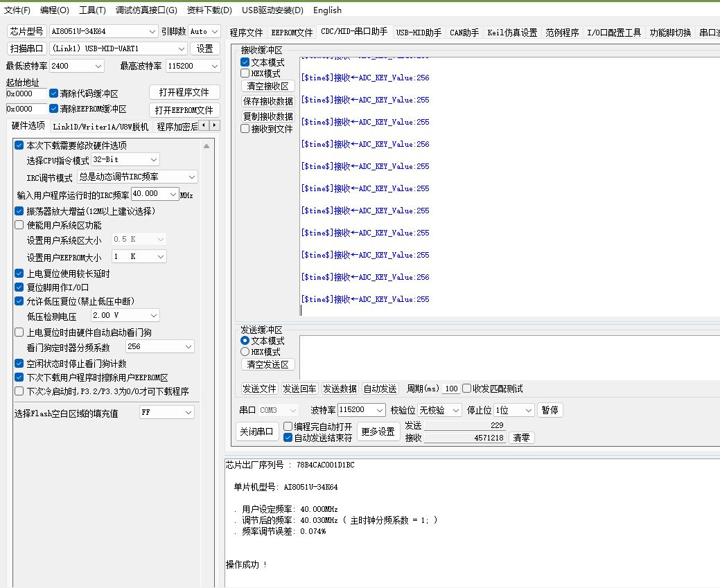The image size is (720, 588).
Task: Open USB驱动安装(D) menu
Action: (x=273, y=10)
